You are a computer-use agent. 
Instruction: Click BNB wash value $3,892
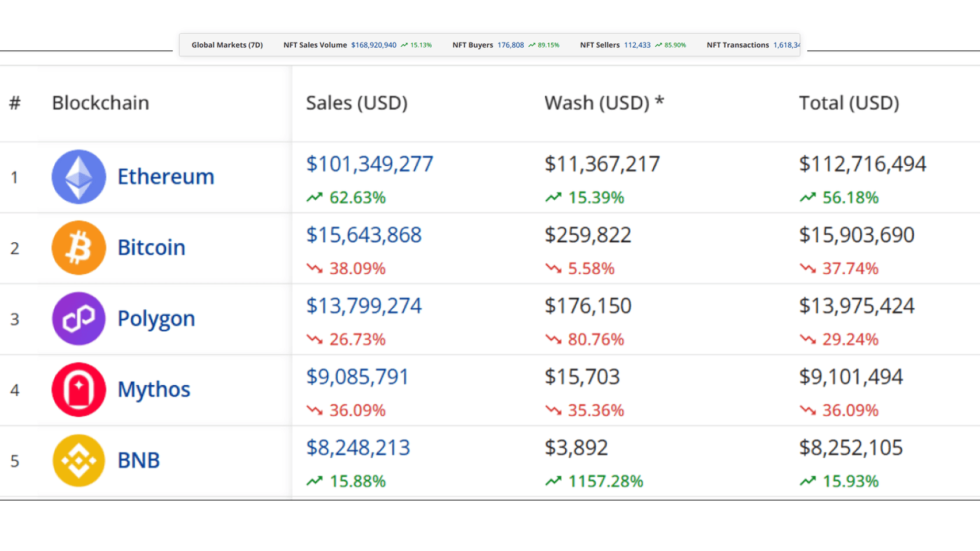(x=576, y=448)
